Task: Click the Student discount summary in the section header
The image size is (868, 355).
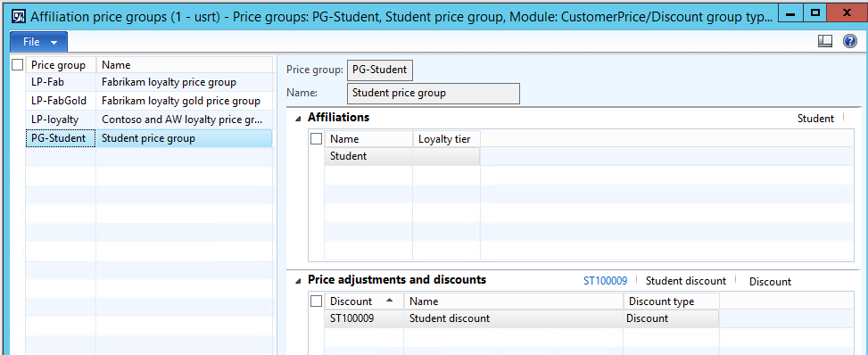Action: click(x=686, y=281)
